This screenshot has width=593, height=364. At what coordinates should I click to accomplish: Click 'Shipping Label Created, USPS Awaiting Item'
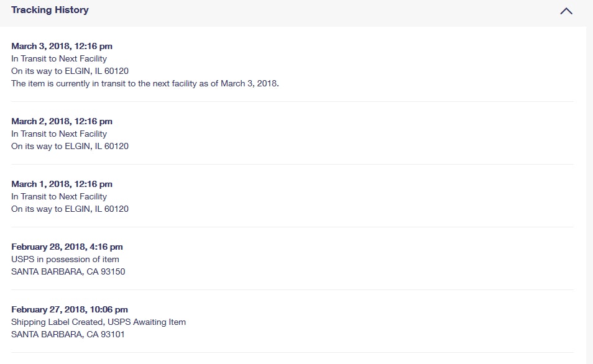[x=98, y=322]
